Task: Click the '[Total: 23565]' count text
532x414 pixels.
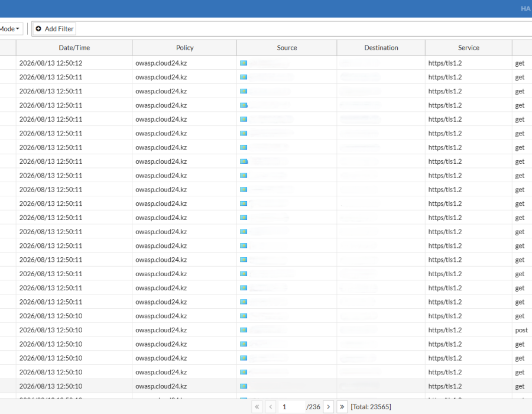Action: coord(371,406)
